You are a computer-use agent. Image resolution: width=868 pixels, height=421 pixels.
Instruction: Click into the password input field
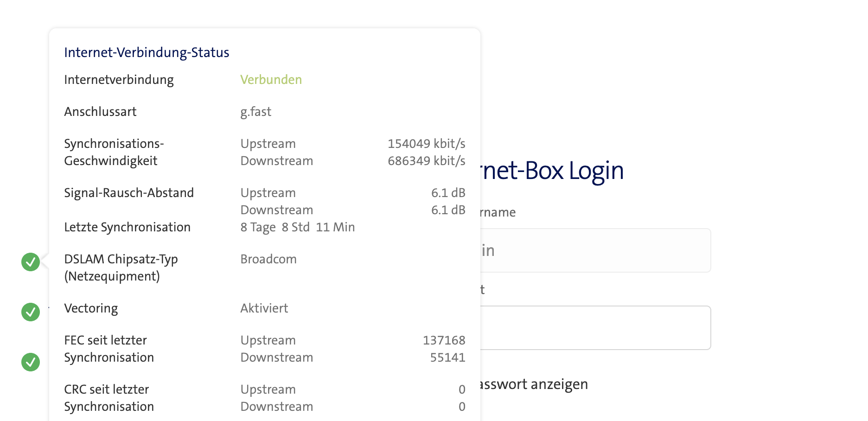(595, 328)
